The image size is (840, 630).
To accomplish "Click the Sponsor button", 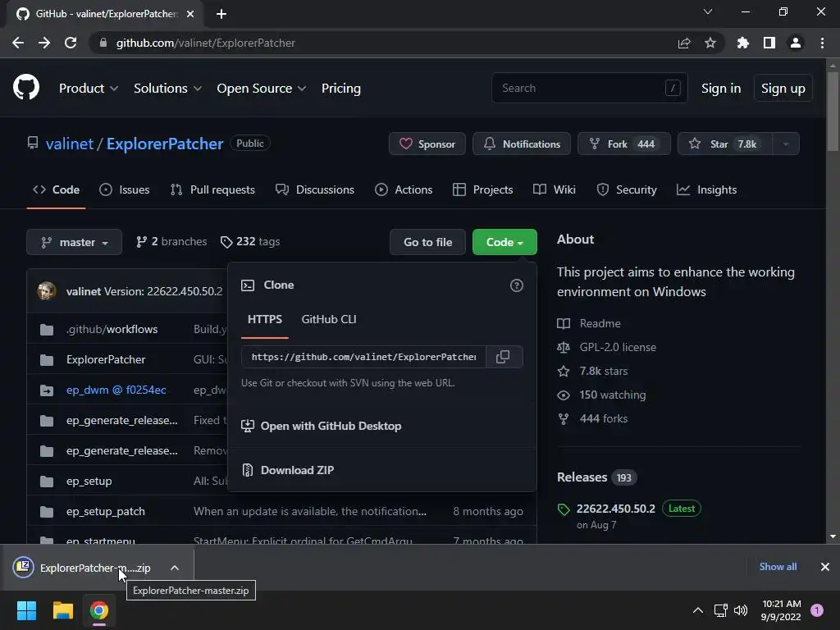I will pos(427,144).
